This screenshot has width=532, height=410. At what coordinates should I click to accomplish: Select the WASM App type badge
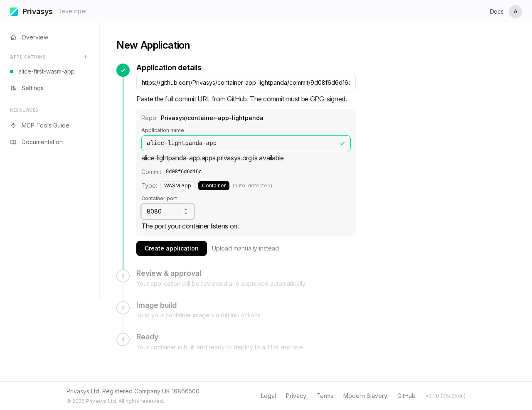coord(177,185)
